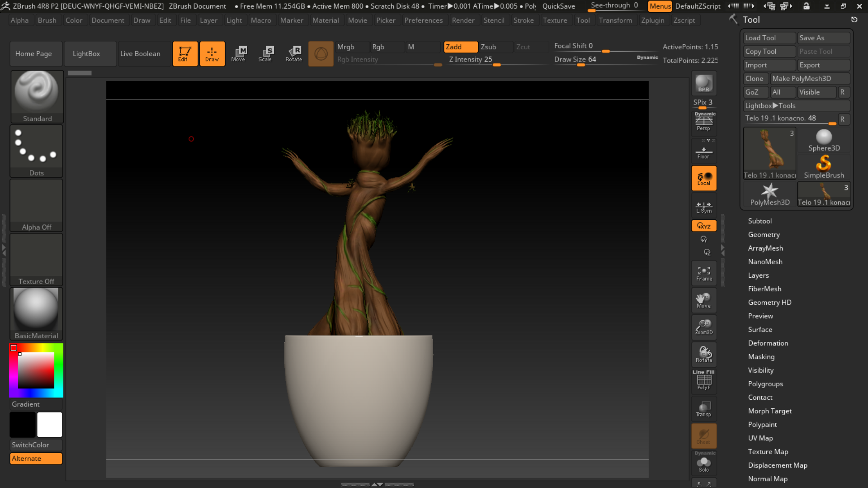Image resolution: width=868 pixels, height=488 pixels.
Task: Expand the FiberMesh subpalette
Action: (764, 289)
